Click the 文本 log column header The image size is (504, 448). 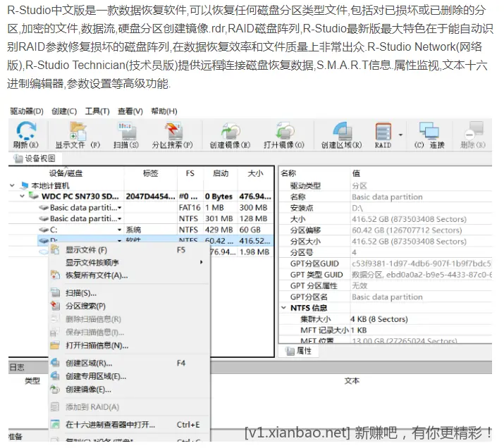(352, 381)
